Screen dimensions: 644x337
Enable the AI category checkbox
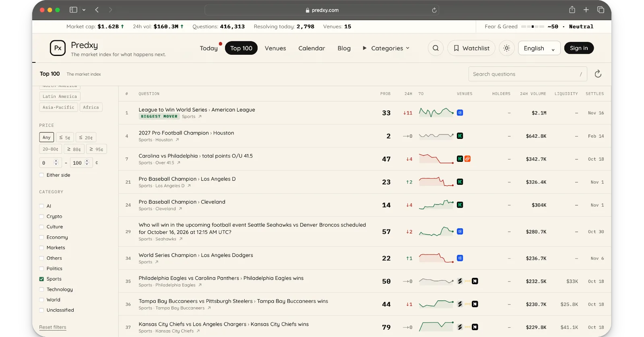[41, 206]
